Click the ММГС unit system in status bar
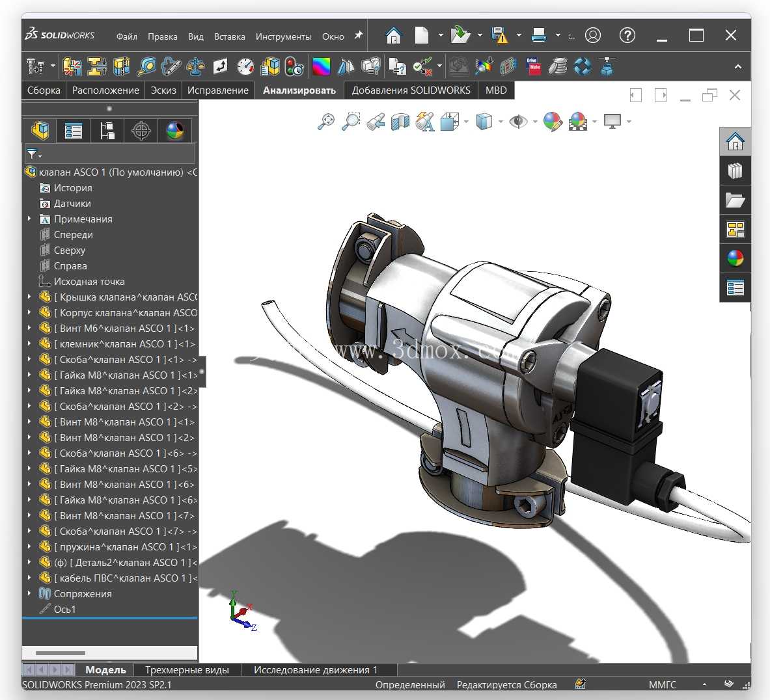This screenshot has width=770, height=700. [662, 684]
